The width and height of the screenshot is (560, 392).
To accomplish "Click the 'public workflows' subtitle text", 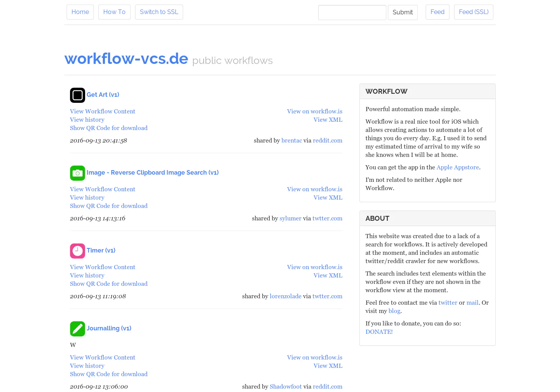I will [232, 60].
